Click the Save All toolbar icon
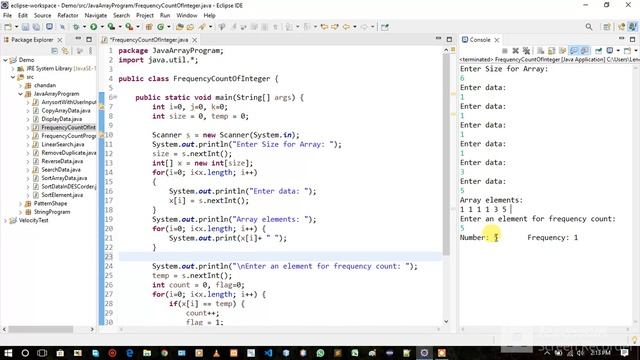The height and width of the screenshot is (360, 640). pyautogui.click(x=36, y=27)
